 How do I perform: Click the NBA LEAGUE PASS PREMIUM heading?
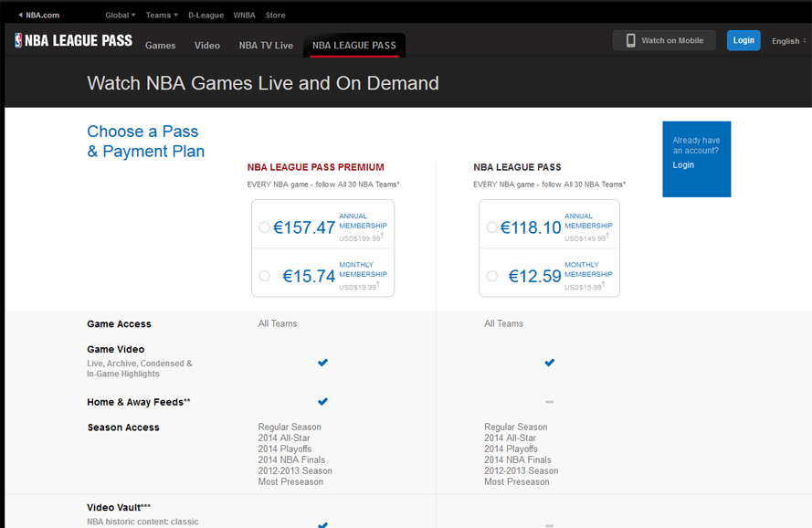(x=316, y=167)
